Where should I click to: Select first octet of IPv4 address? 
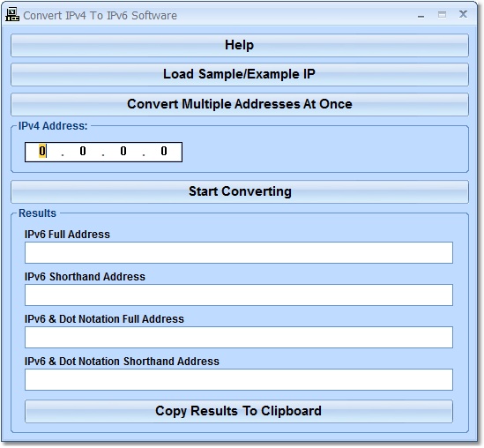42,152
